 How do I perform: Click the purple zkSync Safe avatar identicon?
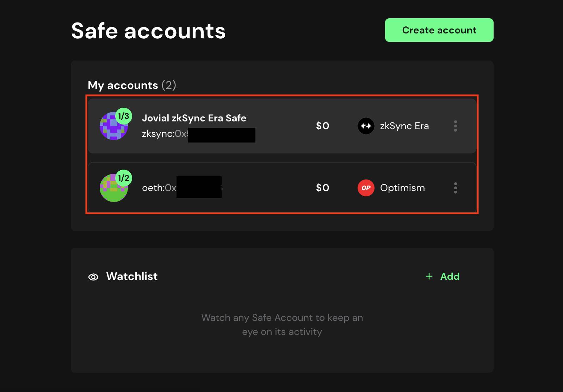point(113,126)
